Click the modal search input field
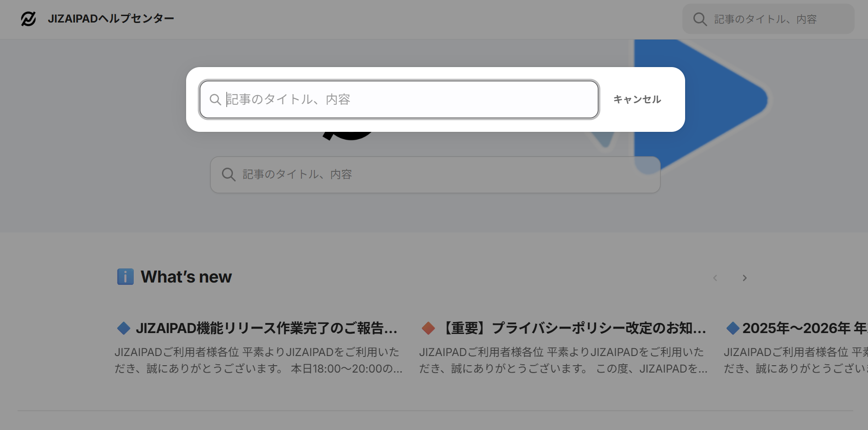The image size is (868, 430). (x=399, y=99)
